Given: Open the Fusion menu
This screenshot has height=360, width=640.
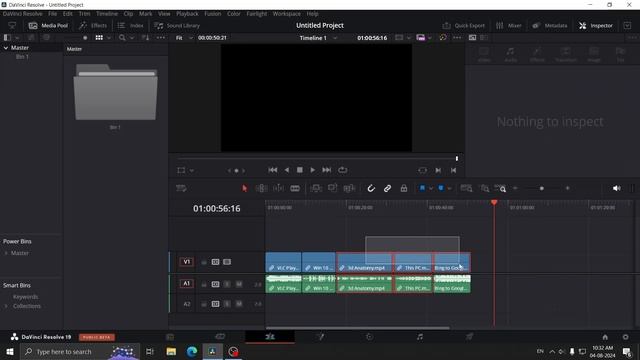Looking at the screenshot, I should pyautogui.click(x=213, y=13).
